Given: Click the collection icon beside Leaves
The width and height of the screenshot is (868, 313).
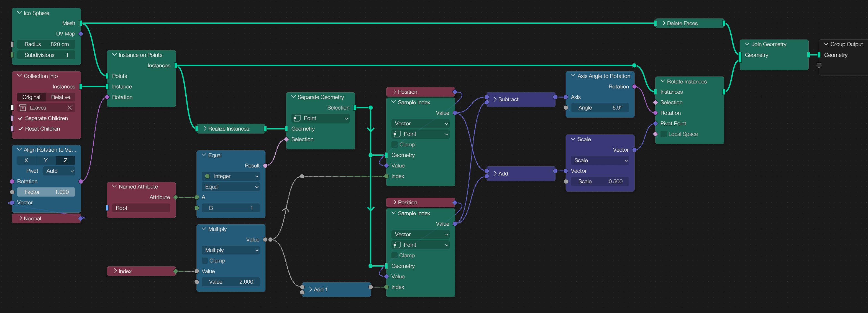Looking at the screenshot, I should click(x=23, y=108).
